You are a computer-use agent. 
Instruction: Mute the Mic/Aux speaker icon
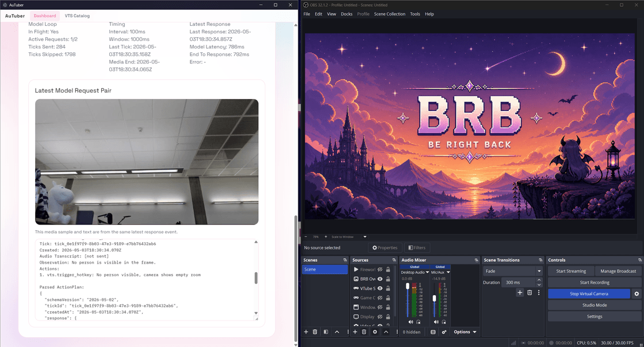[436, 322]
